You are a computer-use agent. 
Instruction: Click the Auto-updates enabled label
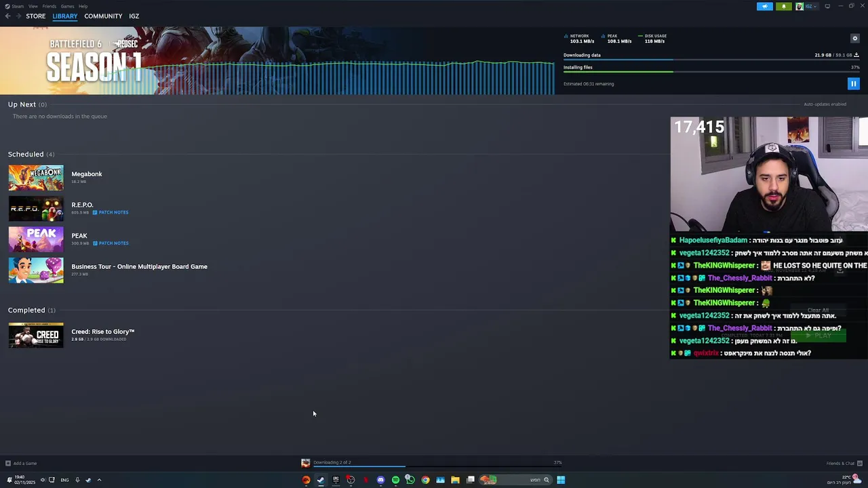click(825, 104)
